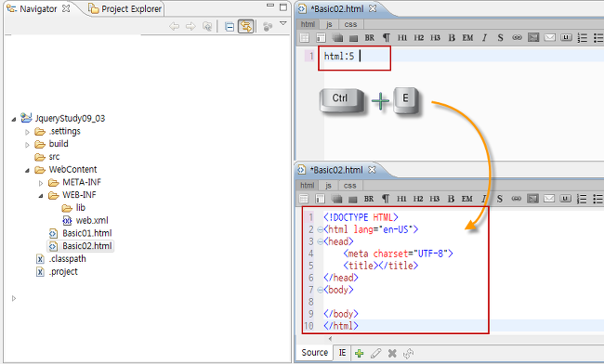
Task: Click EM in upper editor toolbar
Action: pyautogui.click(x=467, y=38)
